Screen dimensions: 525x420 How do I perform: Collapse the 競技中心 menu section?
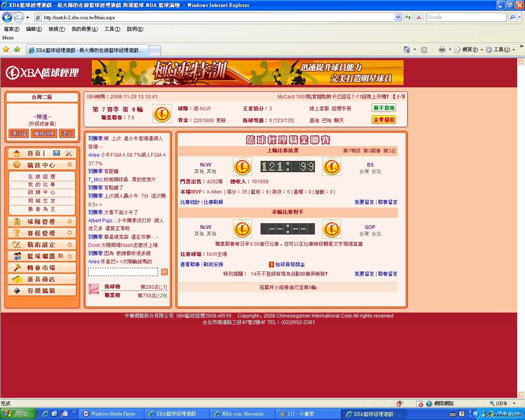(70, 164)
